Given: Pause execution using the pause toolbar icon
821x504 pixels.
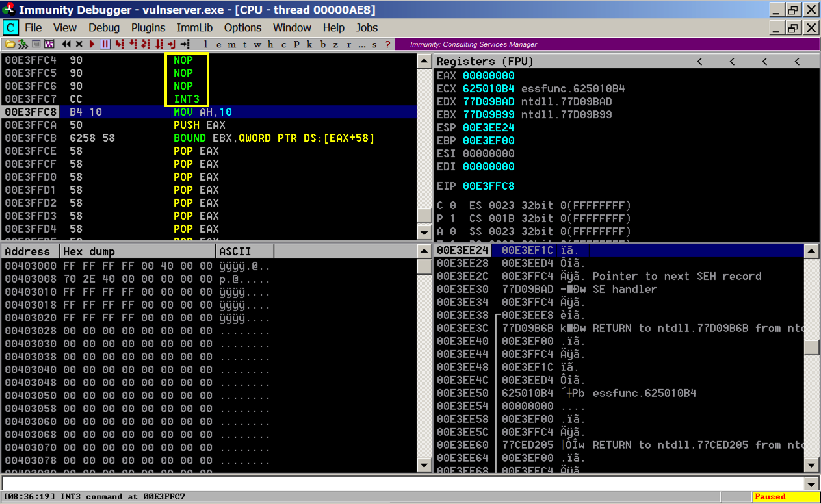Looking at the screenshot, I should [105, 44].
